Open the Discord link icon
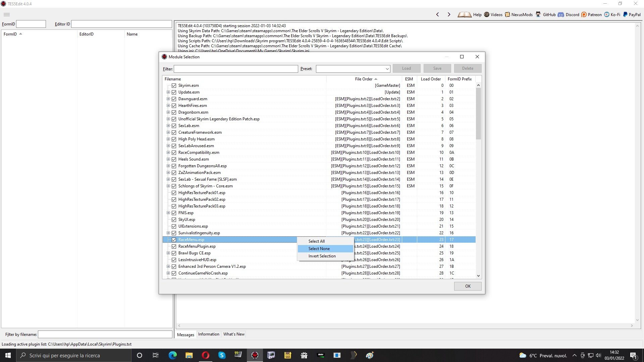Screen dimensions: 644x362 (561, 14)
